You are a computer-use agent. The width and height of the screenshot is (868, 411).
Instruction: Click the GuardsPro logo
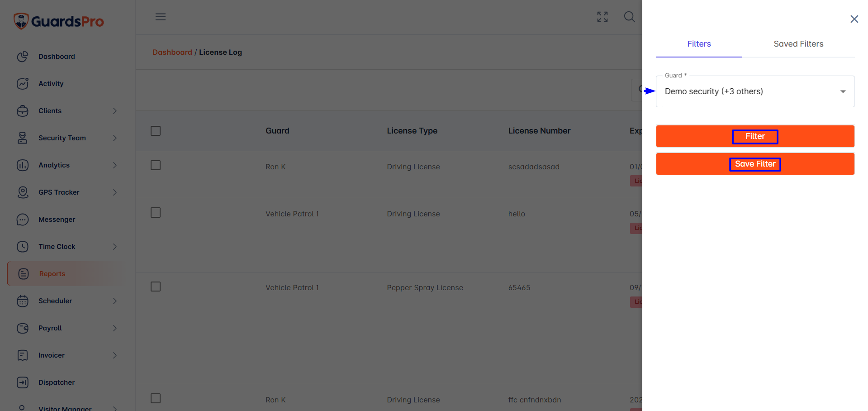(59, 21)
